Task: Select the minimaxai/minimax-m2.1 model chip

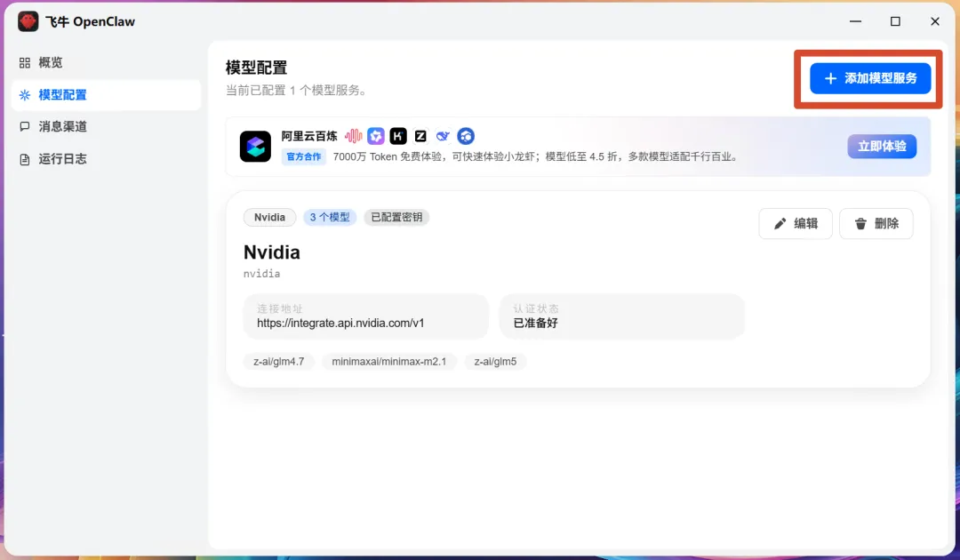Action: pyautogui.click(x=388, y=362)
